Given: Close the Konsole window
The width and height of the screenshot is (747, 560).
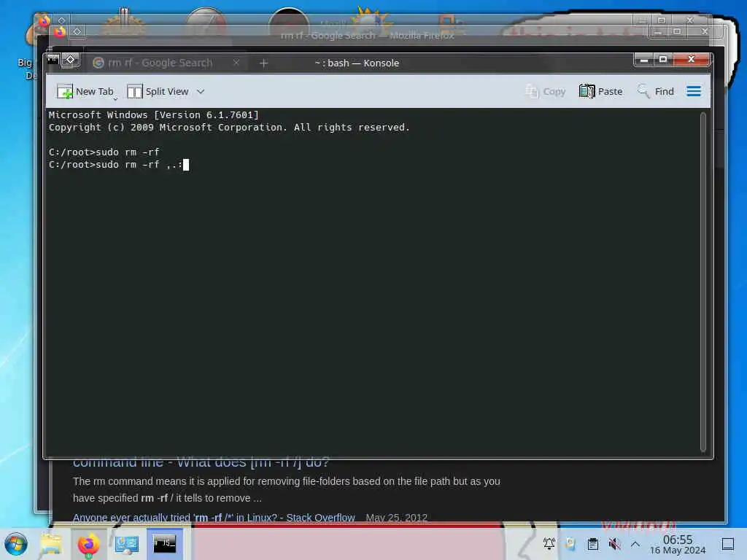Looking at the screenshot, I should pos(692,60).
